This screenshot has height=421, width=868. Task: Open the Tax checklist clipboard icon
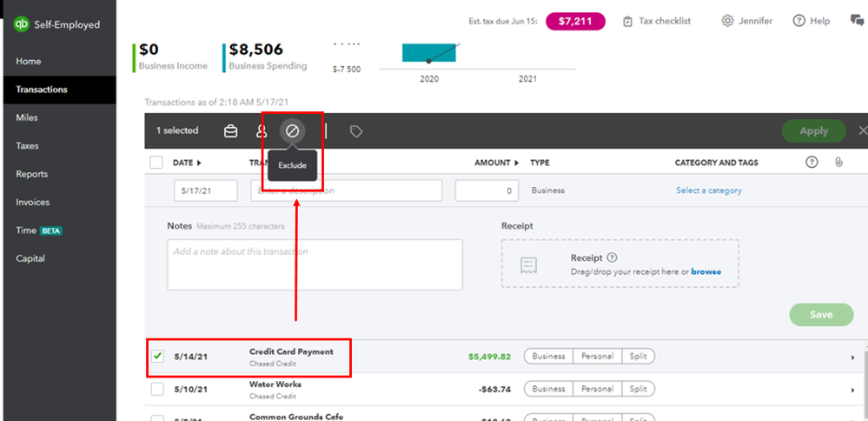pos(627,22)
